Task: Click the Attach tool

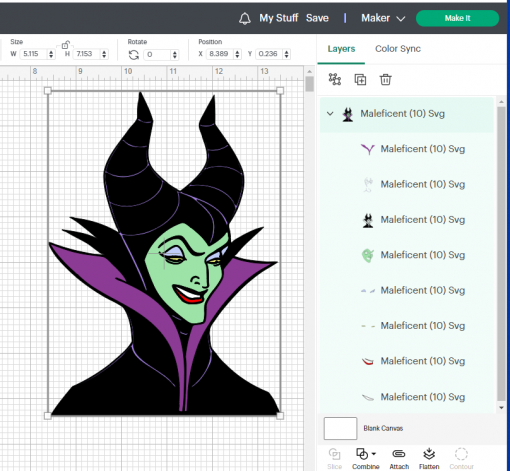Action: [x=399, y=459]
